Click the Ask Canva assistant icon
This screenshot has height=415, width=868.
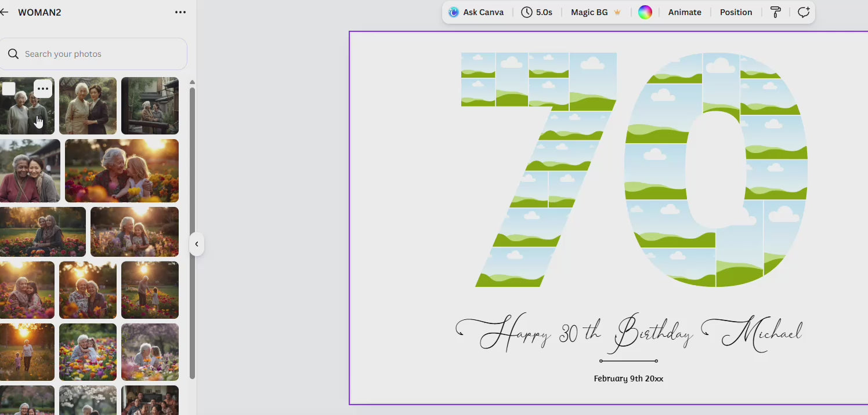point(454,12)
